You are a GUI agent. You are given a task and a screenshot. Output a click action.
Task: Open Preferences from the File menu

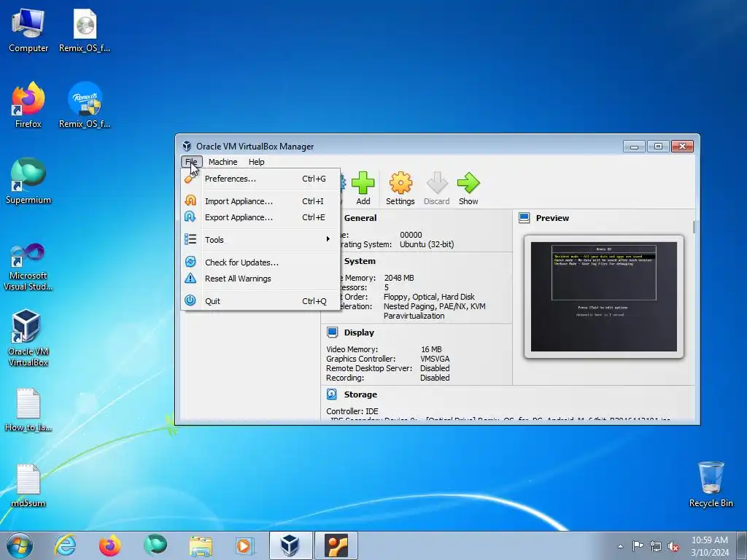(260, 179)
